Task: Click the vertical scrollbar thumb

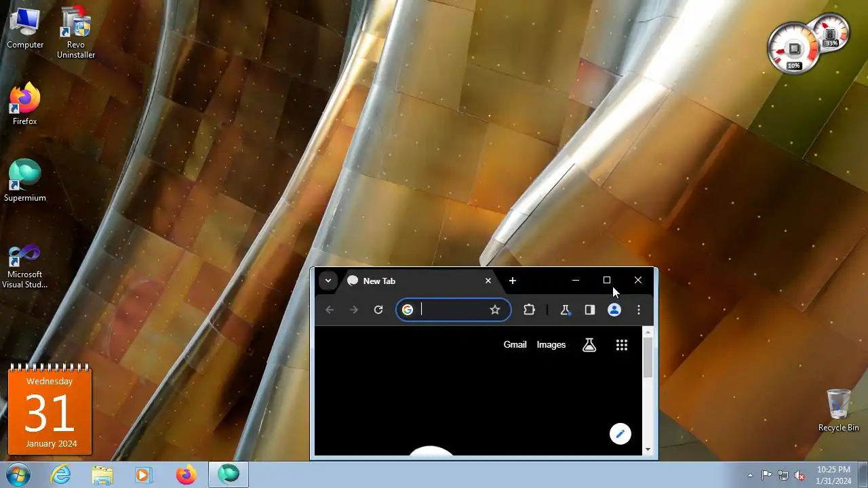Action: (648, 358)
